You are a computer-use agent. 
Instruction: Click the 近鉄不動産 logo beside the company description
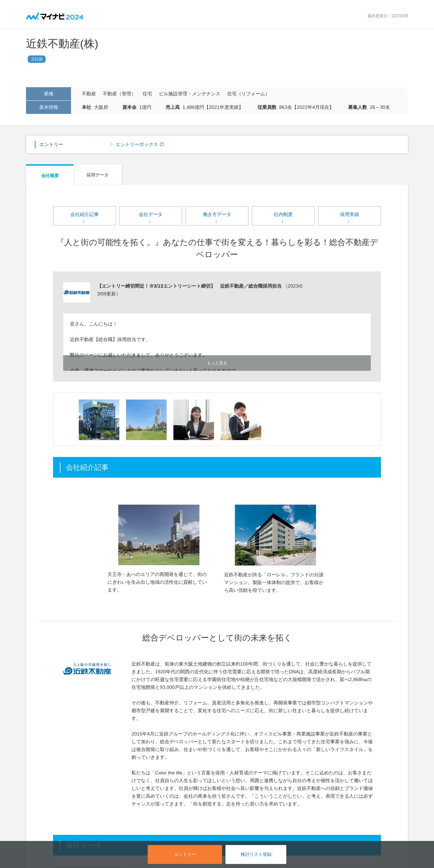[x=87, y=669]
